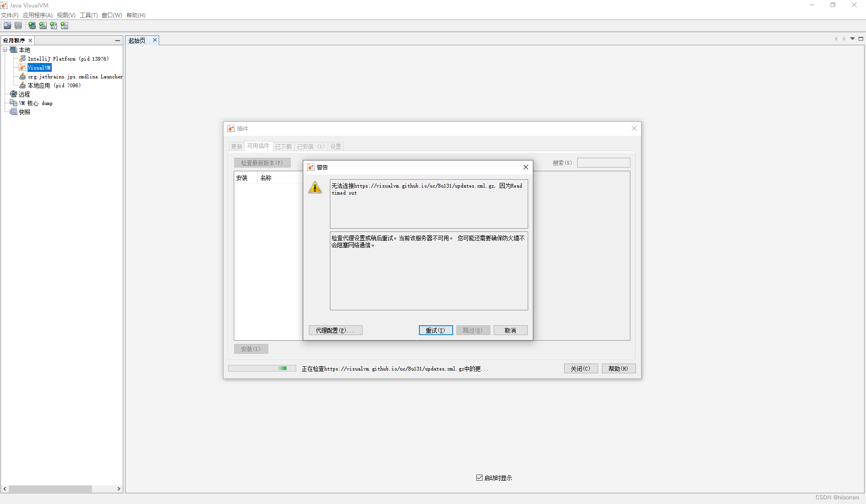Click the Add VM Coredump toolbar icon
866x504 pixels.
(x=54, y=26)
